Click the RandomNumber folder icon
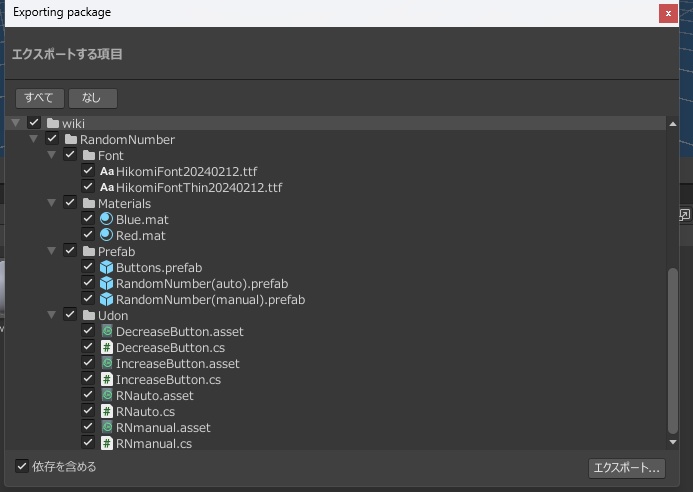This screenshot has height=492, width=693. 71,139
